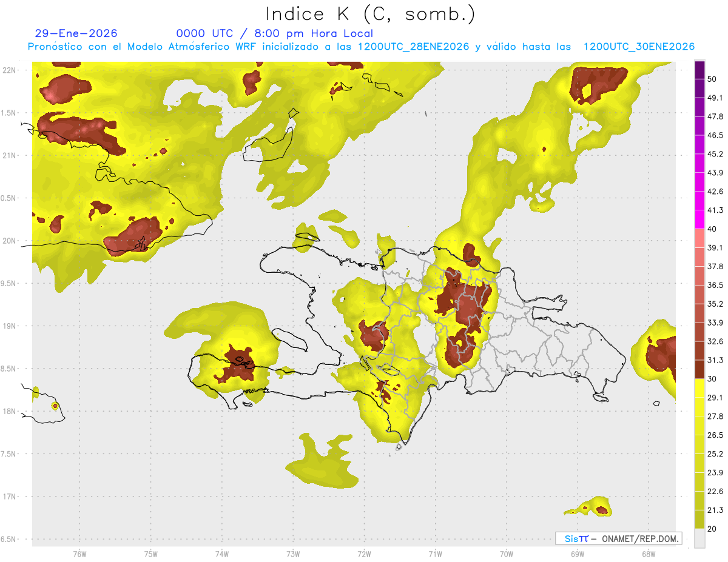This screenshot has height=562, width=728.
Task: Click the "20N" latitude label
Action: click(10, 241)
